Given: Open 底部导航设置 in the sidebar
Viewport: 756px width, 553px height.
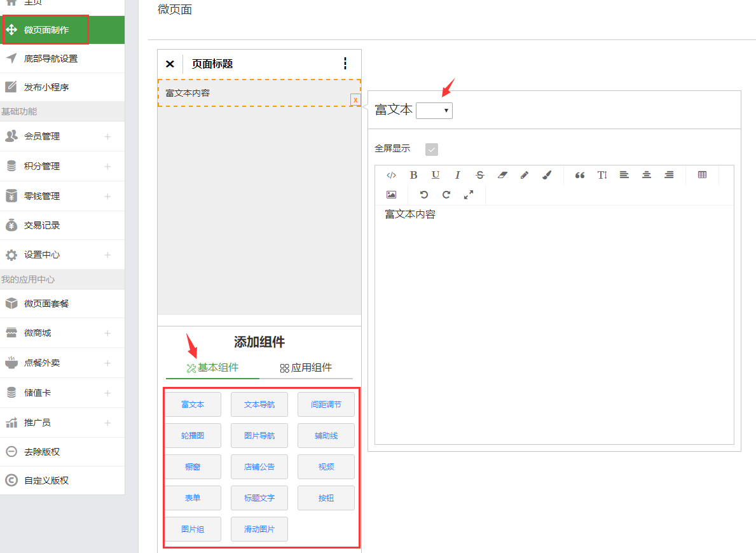Looking at the screenshot, I should click(51, 59).
